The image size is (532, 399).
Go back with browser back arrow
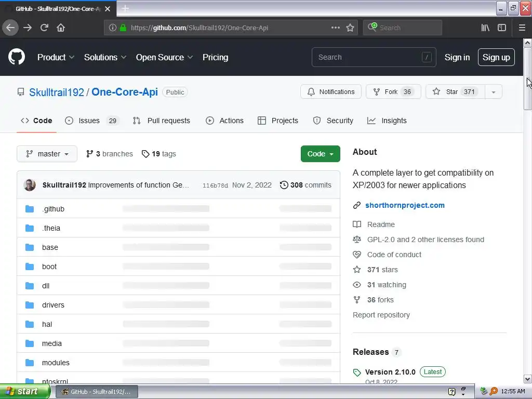[10, 28]
